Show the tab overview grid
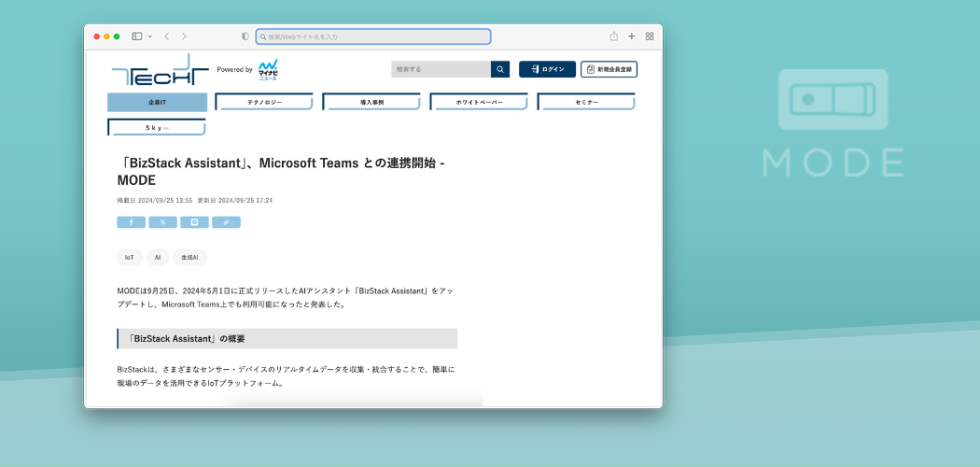980x467 pixels. pos(650,36)
